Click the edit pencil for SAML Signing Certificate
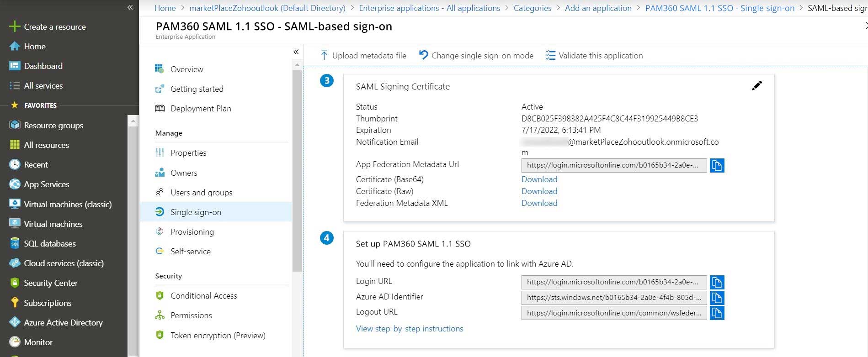868x357 pixels. (756, 86)
